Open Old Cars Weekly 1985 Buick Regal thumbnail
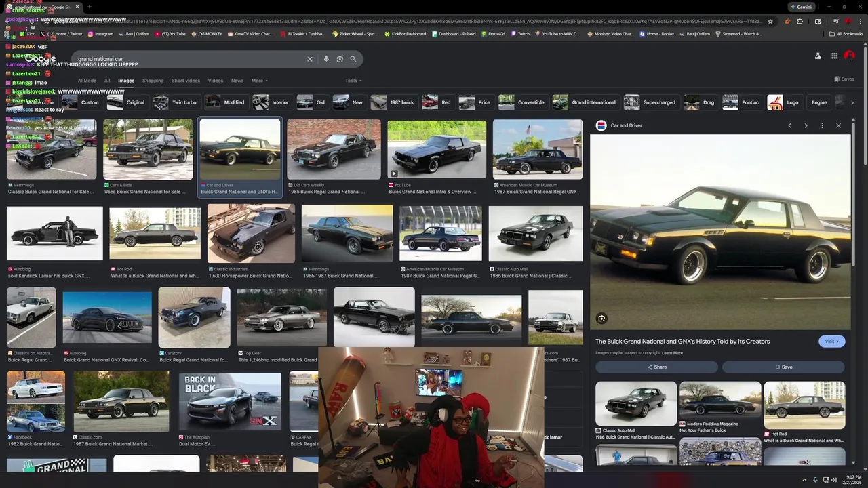The image size is (868, 488). click(x=334, y=150)
